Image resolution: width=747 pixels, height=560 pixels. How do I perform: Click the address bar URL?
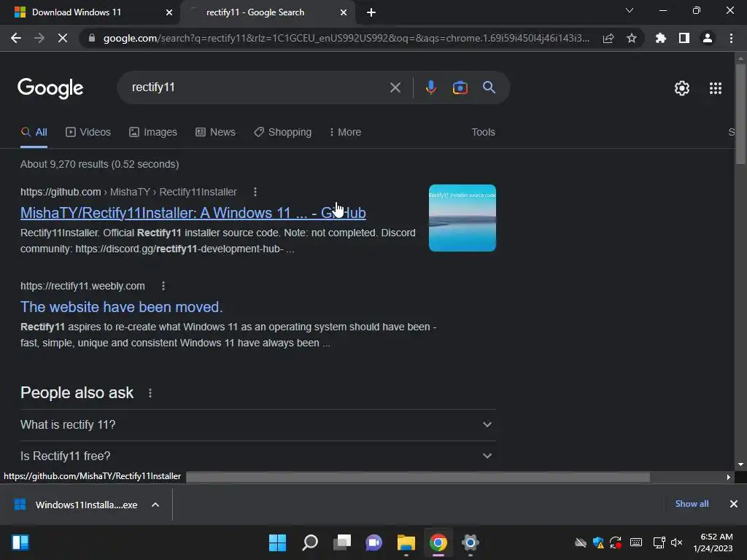346,38
